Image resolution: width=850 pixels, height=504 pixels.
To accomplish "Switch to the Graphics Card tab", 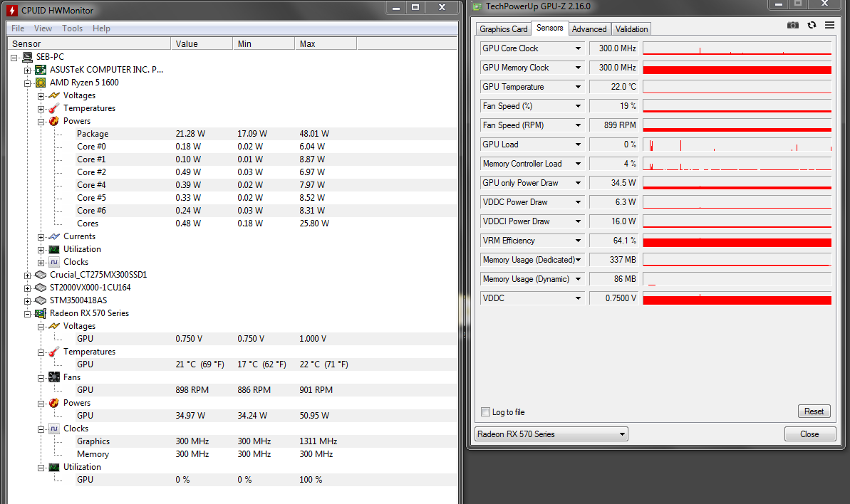I will pos(503,29).
